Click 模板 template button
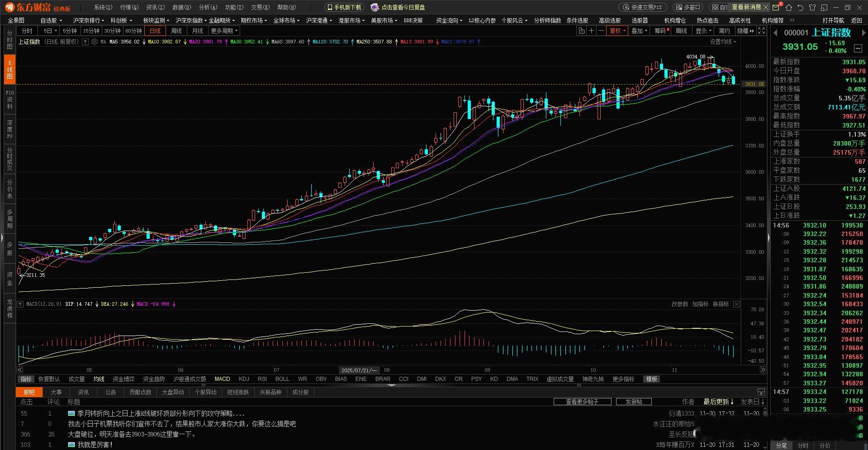 [x=652, y=379]
